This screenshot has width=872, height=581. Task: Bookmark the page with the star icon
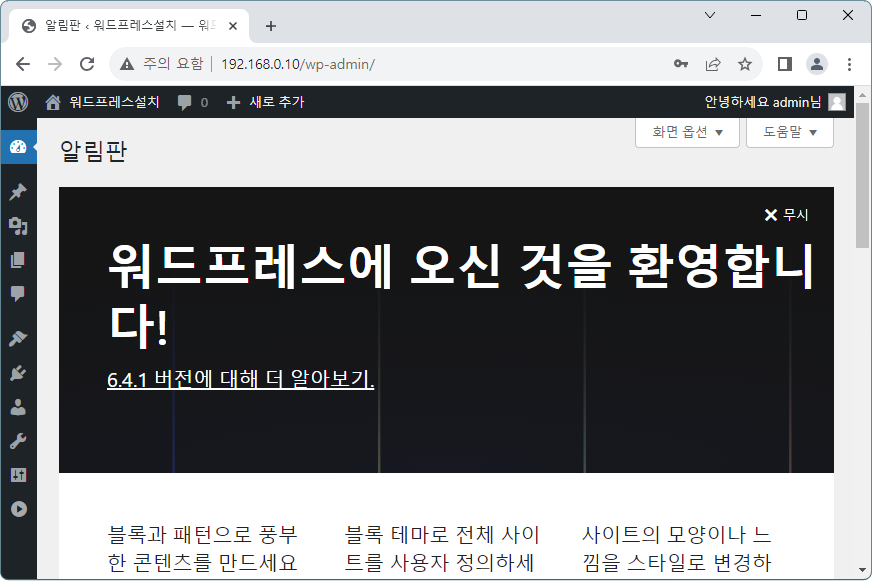pos(745,64)
